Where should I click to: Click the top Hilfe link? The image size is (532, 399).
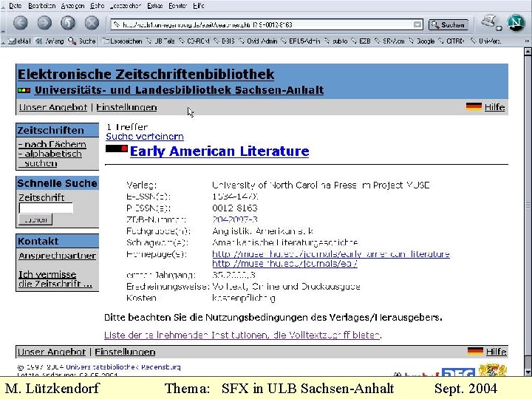(x=494, y=107)
